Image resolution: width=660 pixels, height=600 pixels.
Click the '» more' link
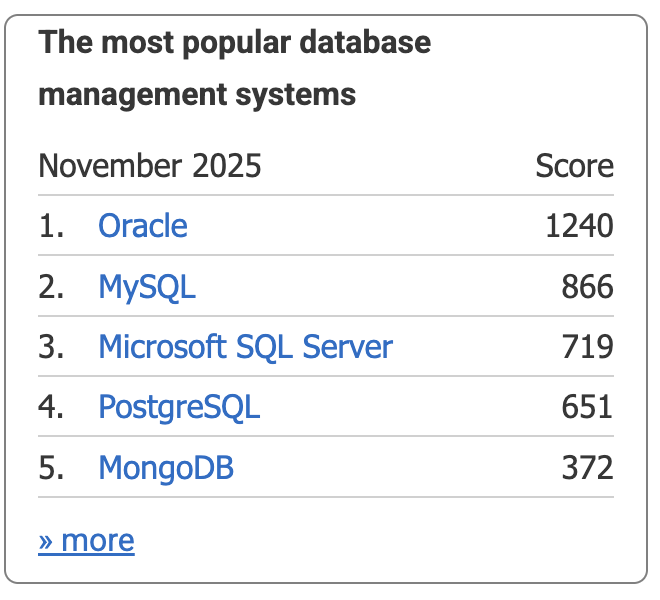point(86,541)
